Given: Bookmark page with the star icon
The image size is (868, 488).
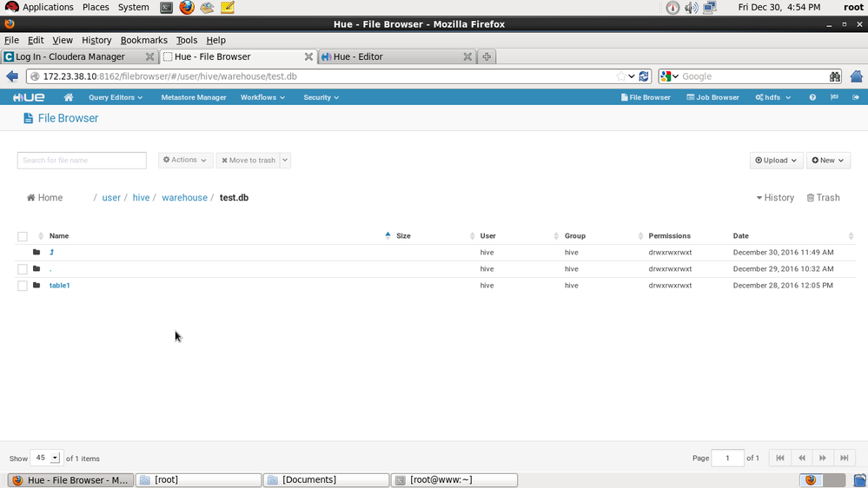Looking at the screenshot, I should pyautogui.click(x=621, y=76).
